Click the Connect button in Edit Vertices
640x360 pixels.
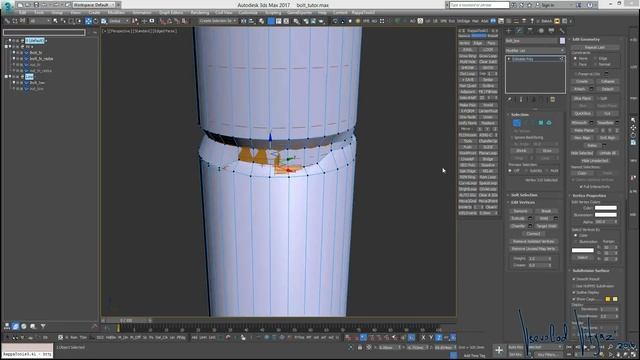(533, 233)
